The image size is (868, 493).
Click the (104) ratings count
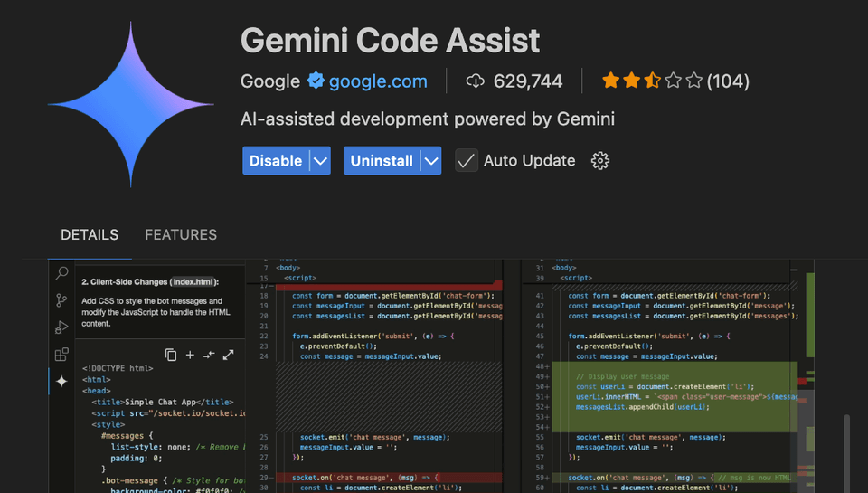(728, 81)
